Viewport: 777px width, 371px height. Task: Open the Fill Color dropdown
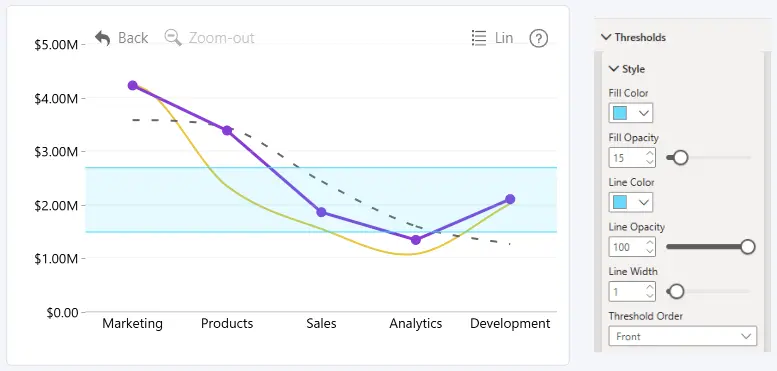(x=631, y=113)
